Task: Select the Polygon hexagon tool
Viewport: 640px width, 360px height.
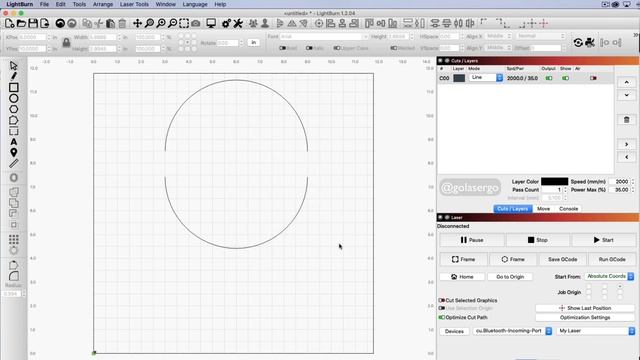Action: point(13,109)
